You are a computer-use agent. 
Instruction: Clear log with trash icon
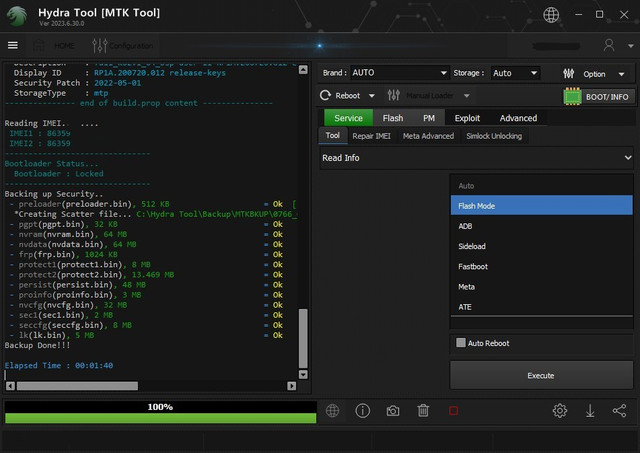click(x=423, y=411)
